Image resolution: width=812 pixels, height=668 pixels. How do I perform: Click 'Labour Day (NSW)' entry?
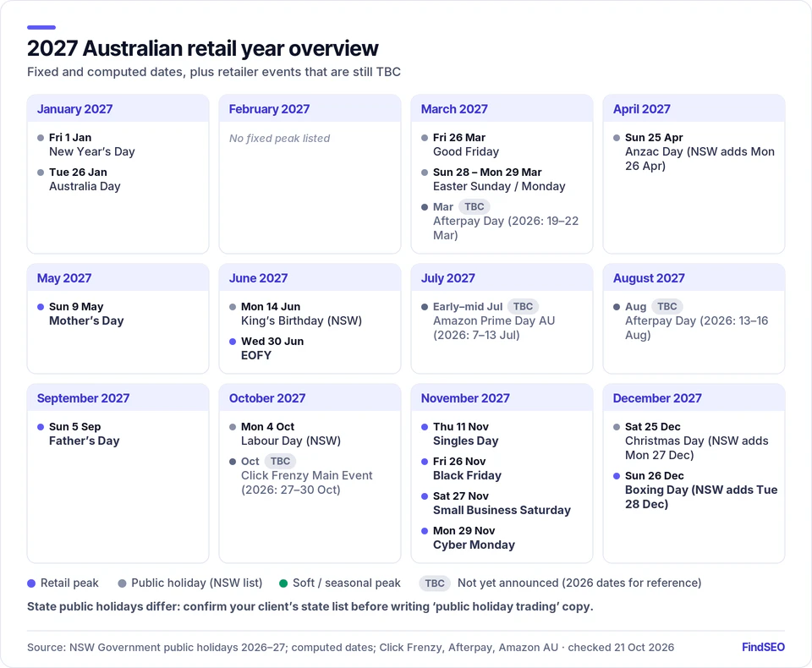click(291, 441)
